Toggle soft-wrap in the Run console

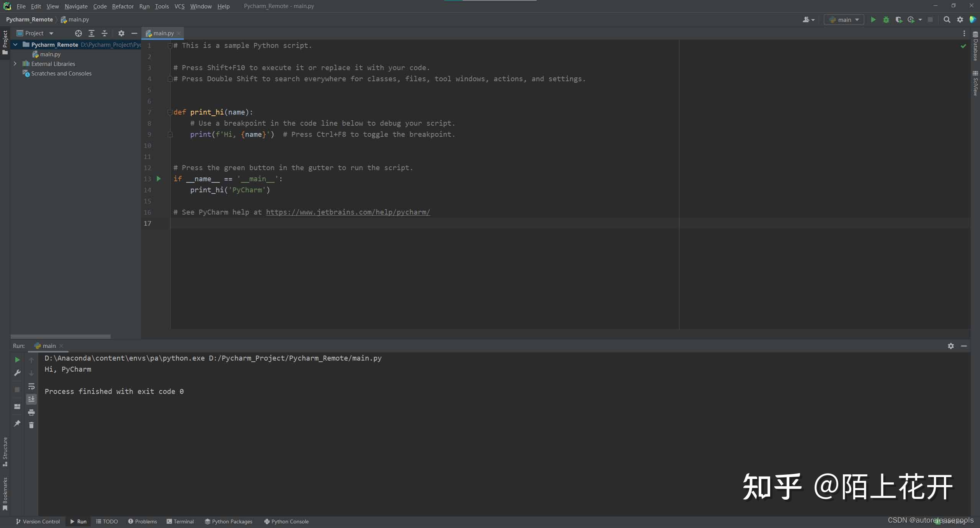(x=31, y=386)
